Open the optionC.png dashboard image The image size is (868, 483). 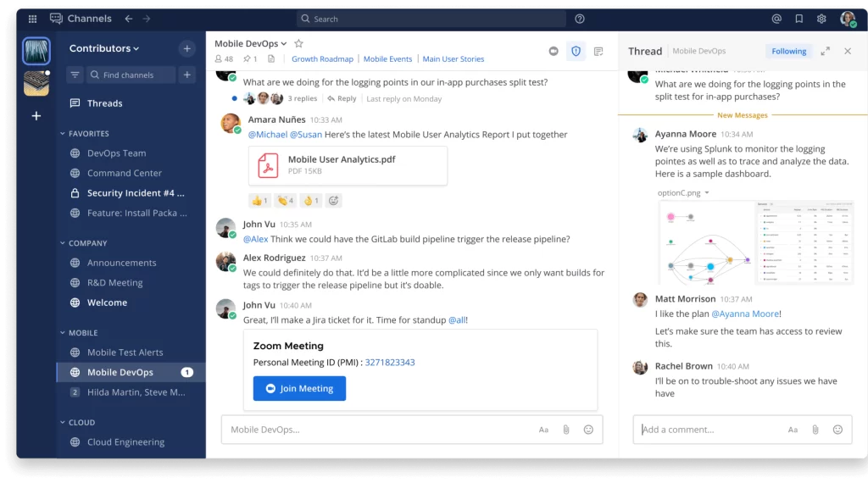755,243
